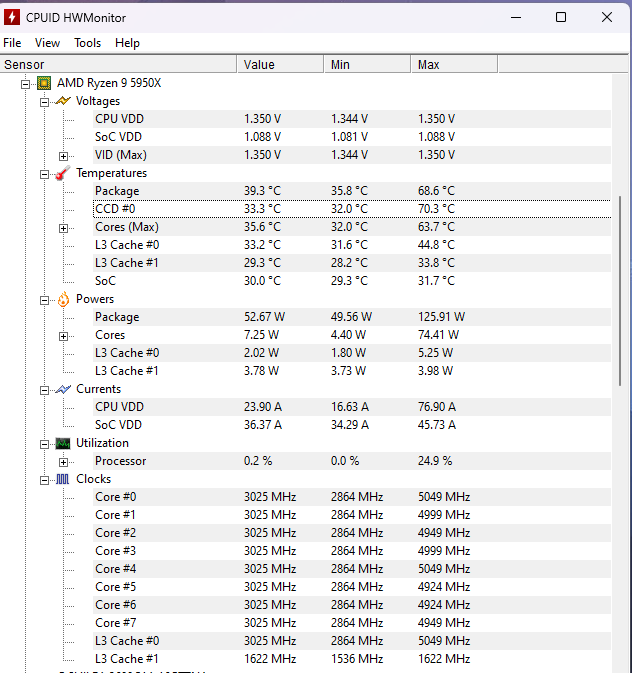Select the Core #2 clock row
Screen dimensions: 632x673
pyautogui.click(x=352, y=533)
